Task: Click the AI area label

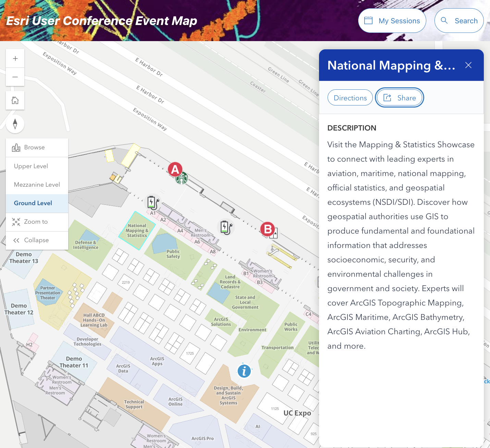Action: (258, 427)
